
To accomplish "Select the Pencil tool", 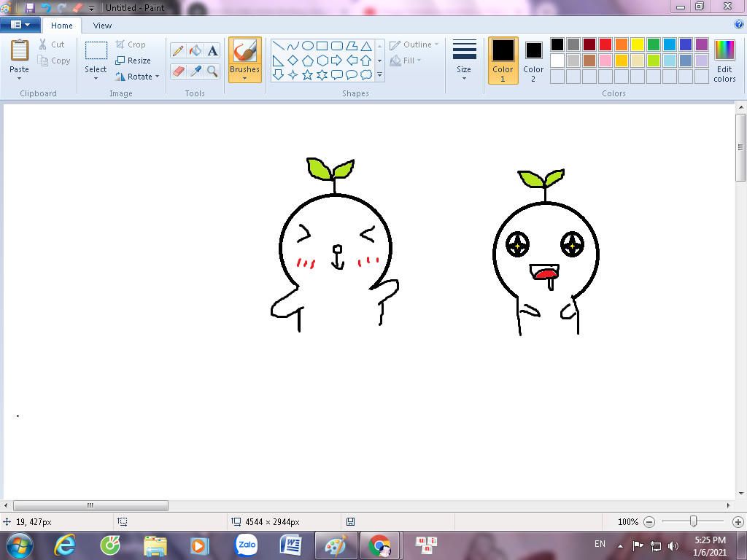I will click(178, 50).
